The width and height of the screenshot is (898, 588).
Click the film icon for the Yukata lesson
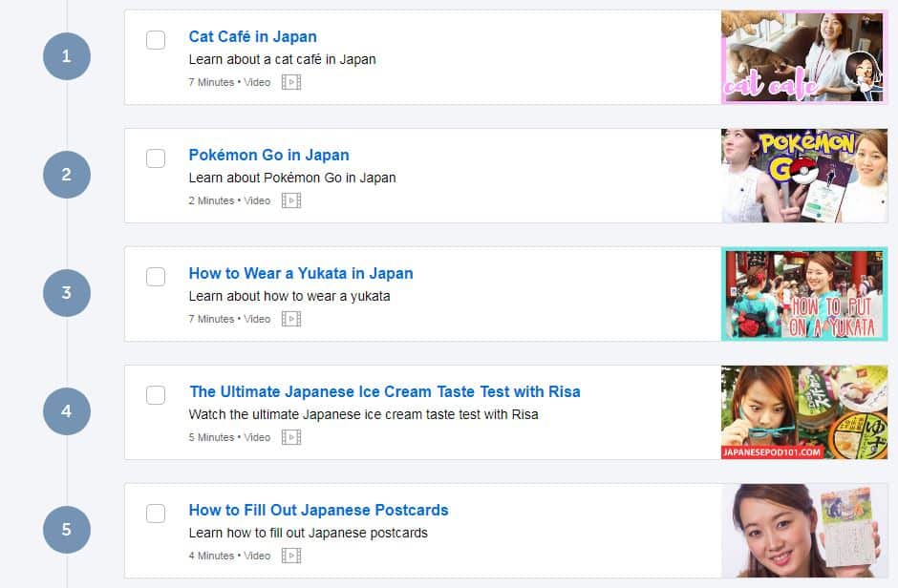point(289,319)
